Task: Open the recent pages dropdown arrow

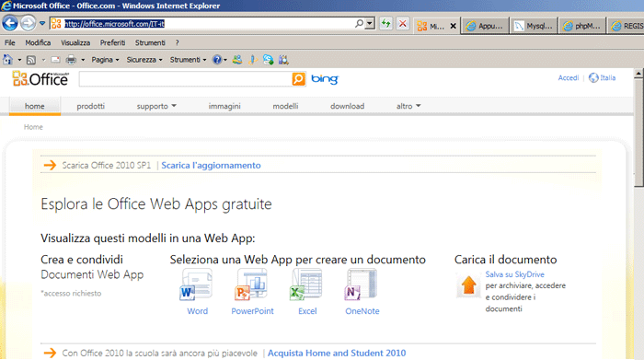Action: 42,23
